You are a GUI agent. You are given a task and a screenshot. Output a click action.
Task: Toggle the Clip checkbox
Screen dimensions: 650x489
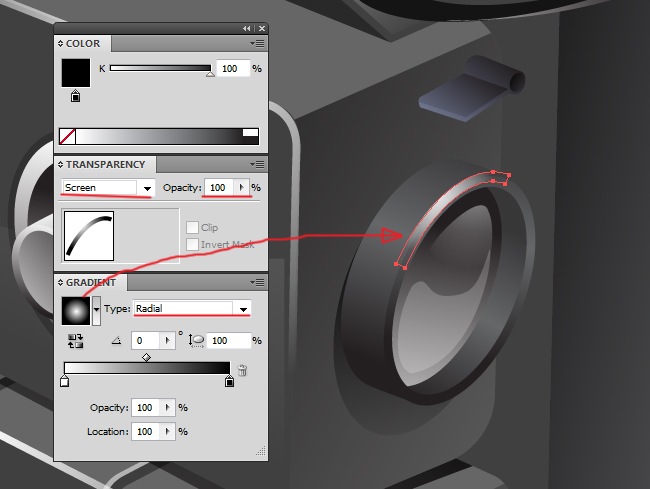point(192,228)
